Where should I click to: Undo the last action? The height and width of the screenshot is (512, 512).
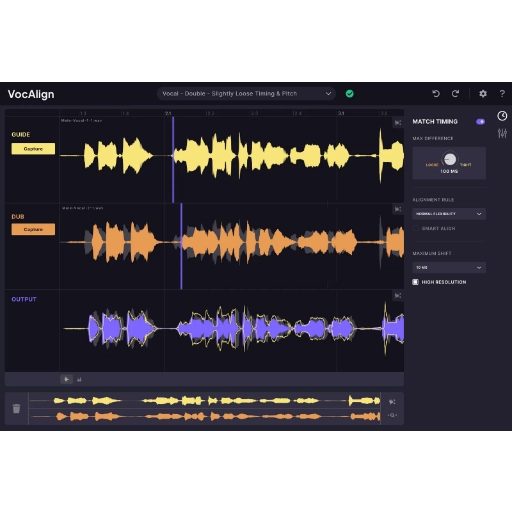436,94
